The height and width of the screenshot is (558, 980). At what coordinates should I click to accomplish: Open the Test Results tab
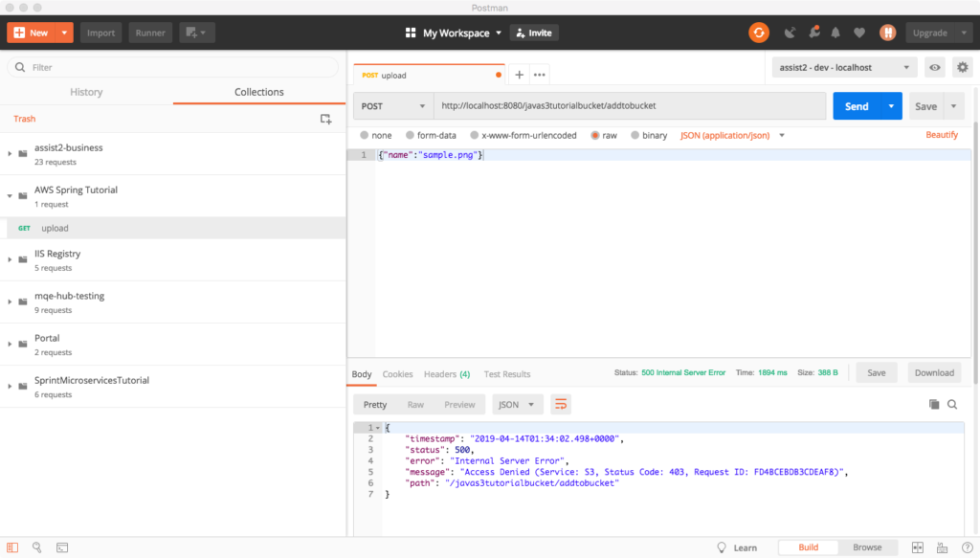click(507, 373)
